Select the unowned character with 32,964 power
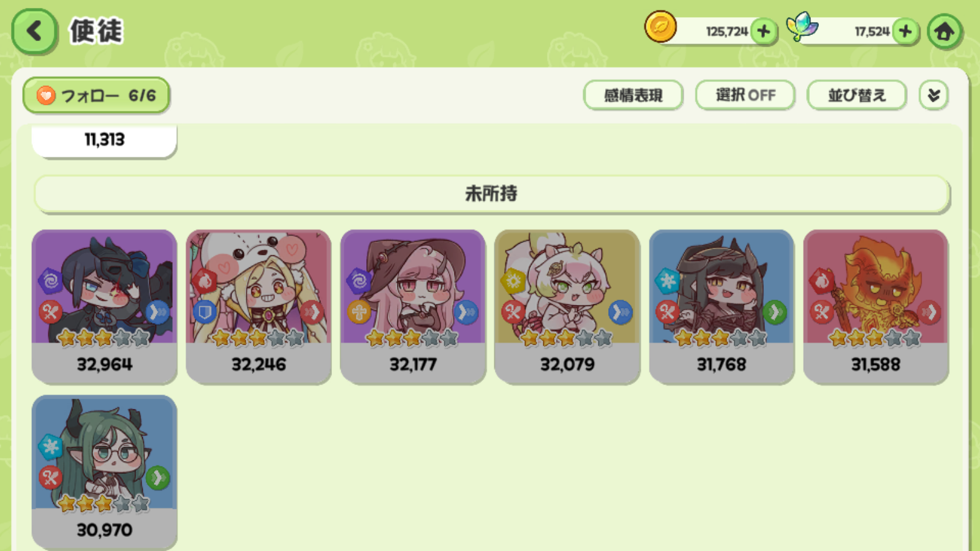The image size is (980, 551). click(x=104, y=307)
